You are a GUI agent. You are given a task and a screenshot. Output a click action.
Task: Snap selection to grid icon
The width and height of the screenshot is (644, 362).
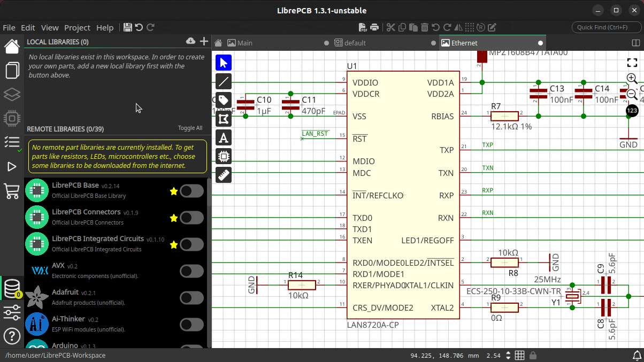coord(469,27)
